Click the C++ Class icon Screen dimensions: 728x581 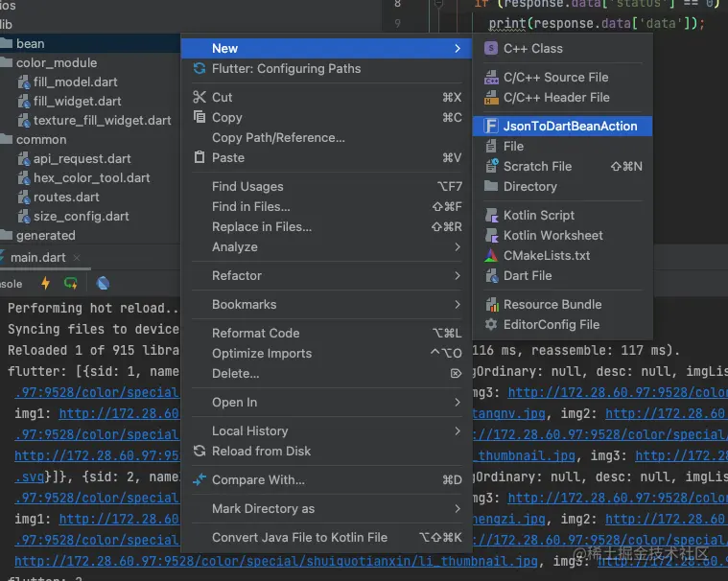click(491, 48)
